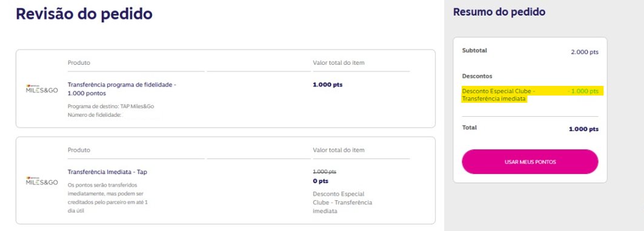Click Transferência Imediata - Tap product title

(x=107, y=172)
